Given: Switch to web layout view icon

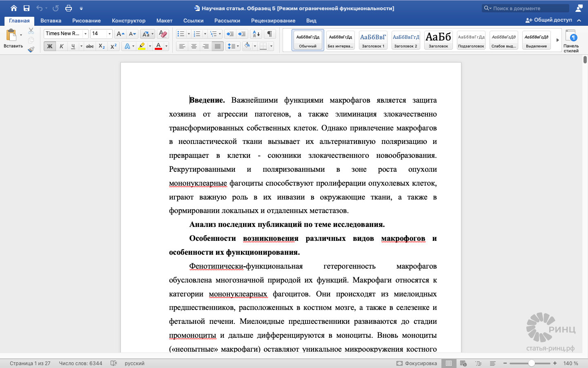Looking at the screenshot, I should (x=463, y=363).
